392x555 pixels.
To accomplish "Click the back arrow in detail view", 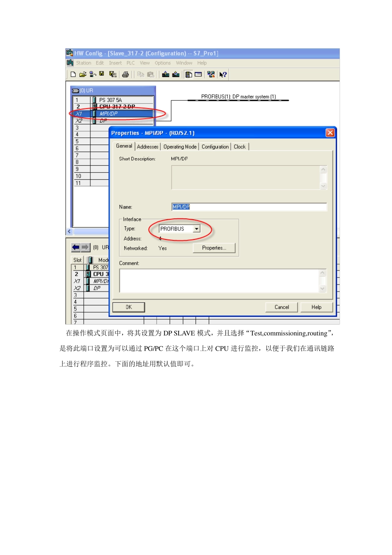I will pos(76,247).
